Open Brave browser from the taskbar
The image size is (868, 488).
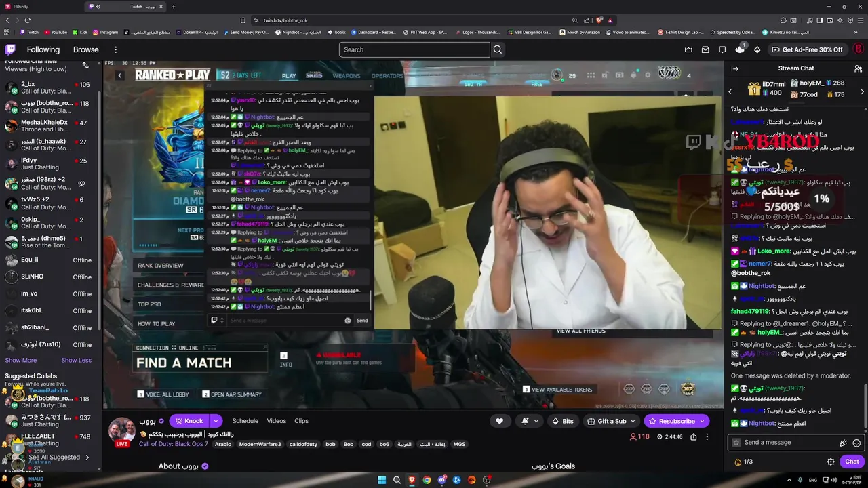coord(412,480)
